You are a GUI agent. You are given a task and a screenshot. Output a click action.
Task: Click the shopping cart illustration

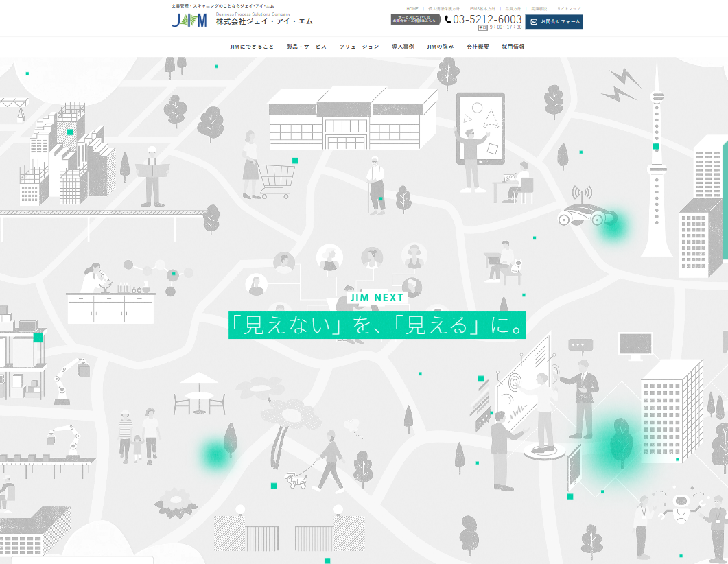coord(277,180)
